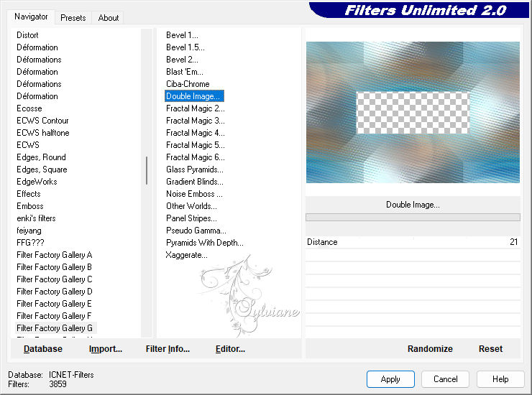The image size is (532, 395).
Task: Choose Noise Emboss ... filter
Action: tap(194, 194)
